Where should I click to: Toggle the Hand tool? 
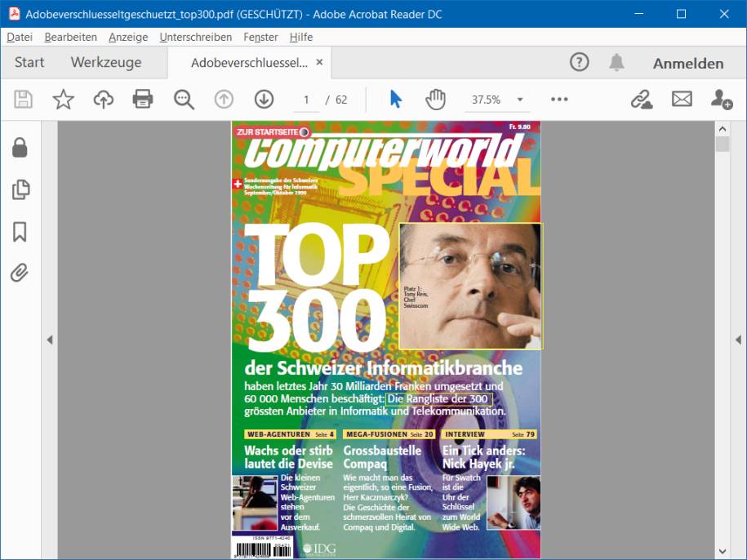click(436, 99)
